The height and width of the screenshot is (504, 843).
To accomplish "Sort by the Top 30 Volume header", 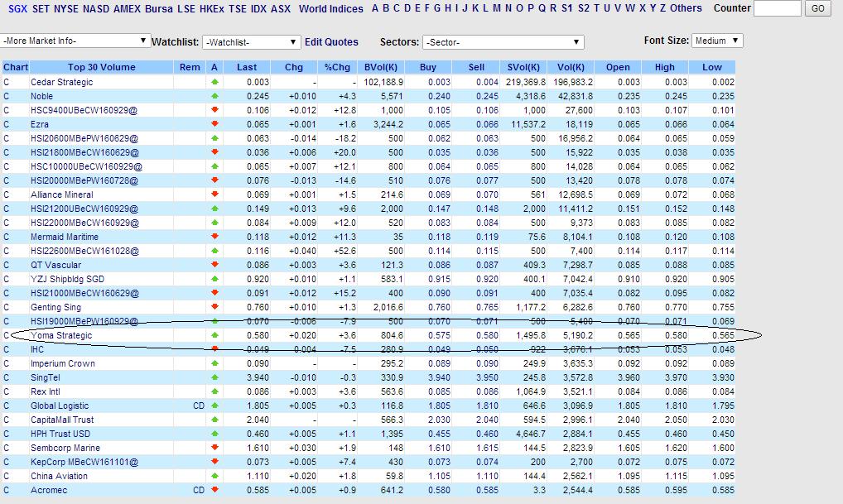I will point(101,67).
